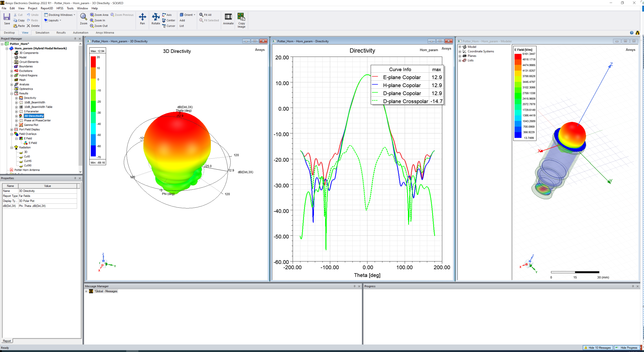Click the Hide Progress button

(627, 347)
